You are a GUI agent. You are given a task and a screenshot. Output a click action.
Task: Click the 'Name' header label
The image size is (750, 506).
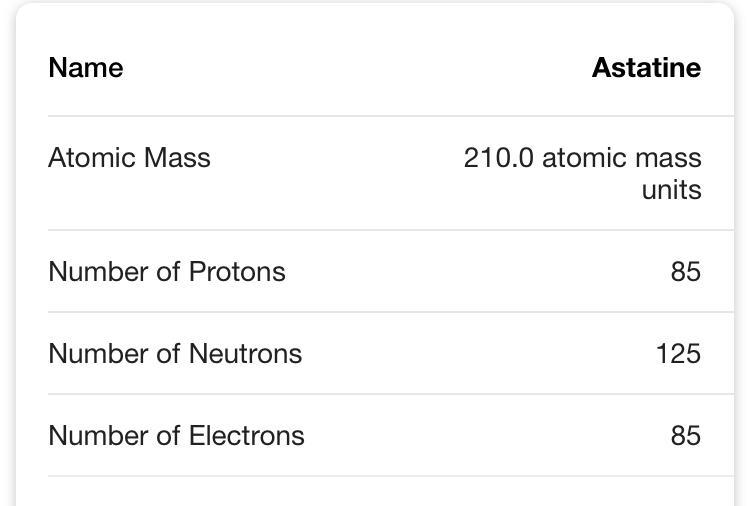tap(86, 68)
